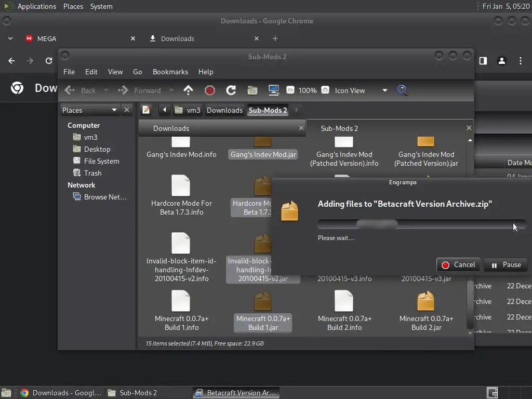Select Gang's Indev Mod.jar label
532x399 pixels.
263,154
